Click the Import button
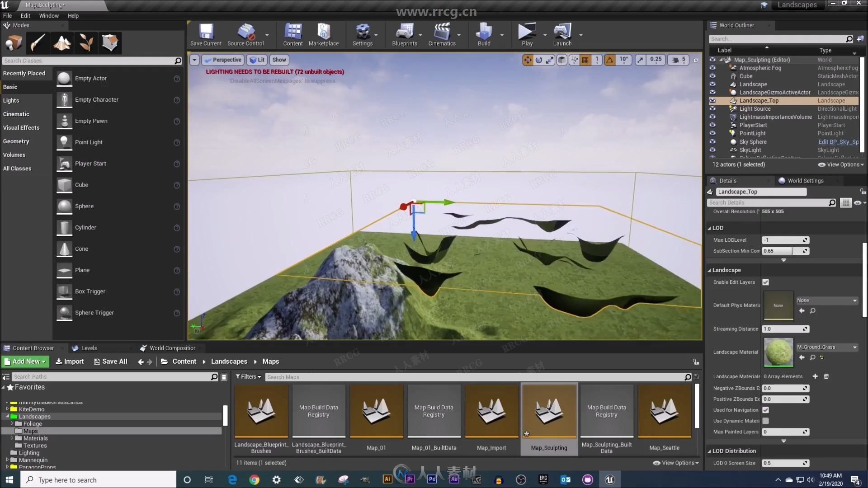Screen dimensions: 868x488 pyautogui.click(x=70, y=361)
